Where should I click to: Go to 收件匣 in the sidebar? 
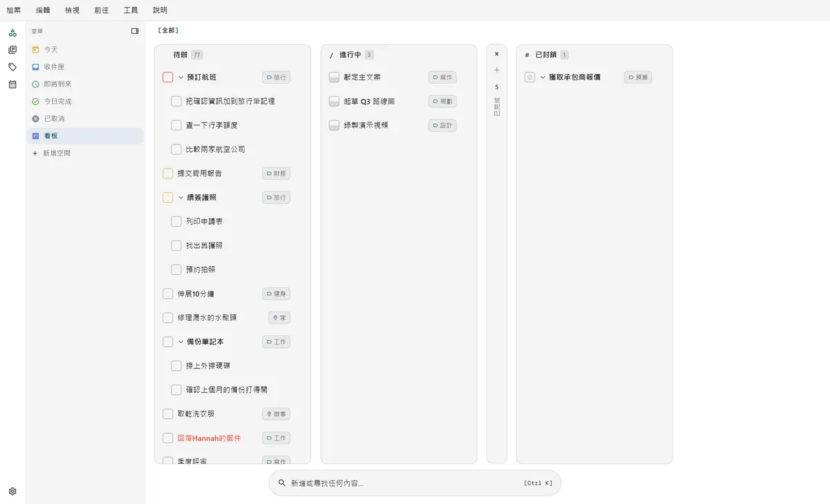coord(85,67)
